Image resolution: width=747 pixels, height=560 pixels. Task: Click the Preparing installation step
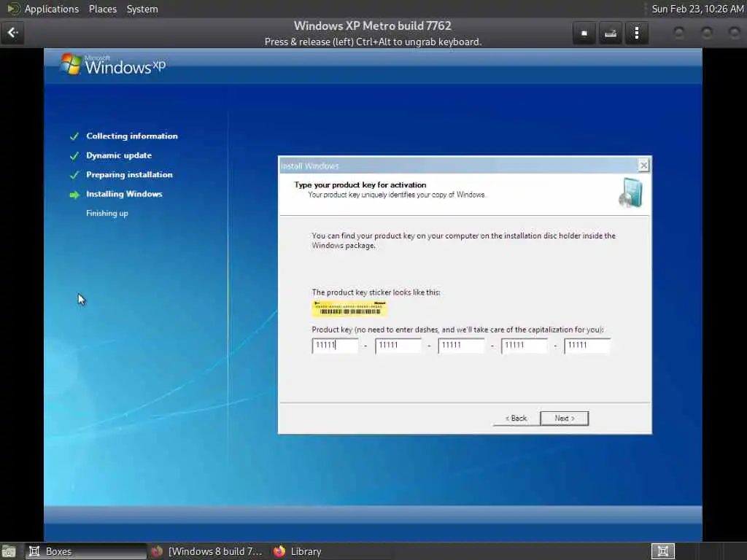(x=129, y=175)
